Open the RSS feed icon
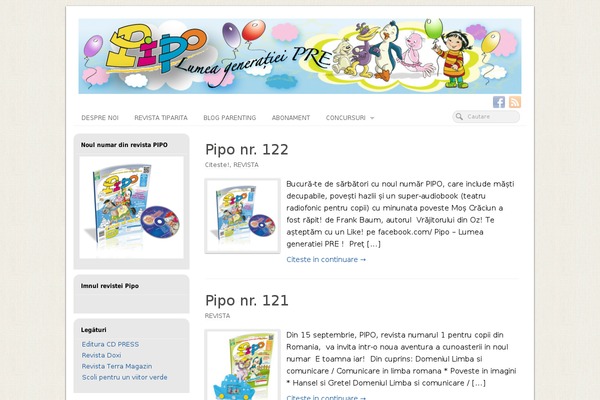The image size is (600, 400). (515, 102)
